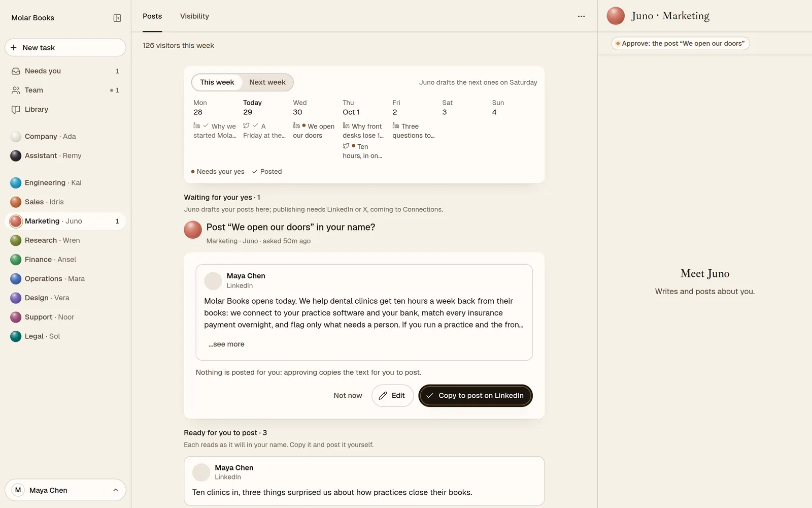The height and width of the screenshot is (508, 812).
Task: Open Monday's Why we started Mola… post
Action: pos(215,131)
